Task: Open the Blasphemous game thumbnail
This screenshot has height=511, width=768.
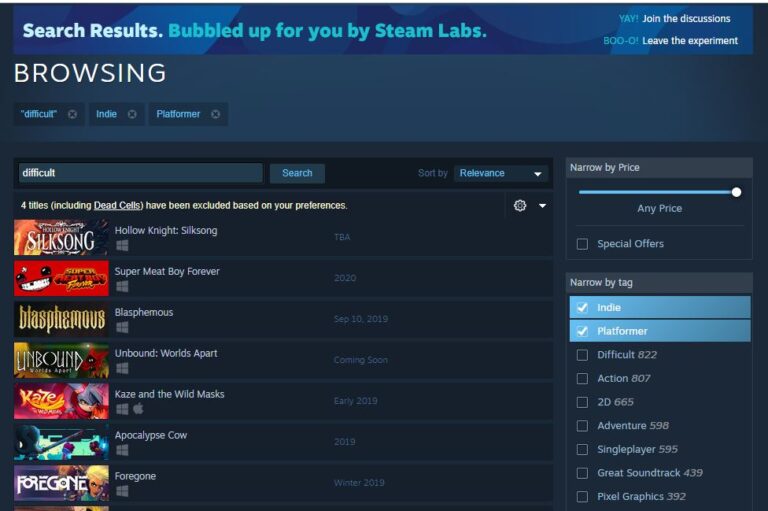Action: tap(61, 319)
